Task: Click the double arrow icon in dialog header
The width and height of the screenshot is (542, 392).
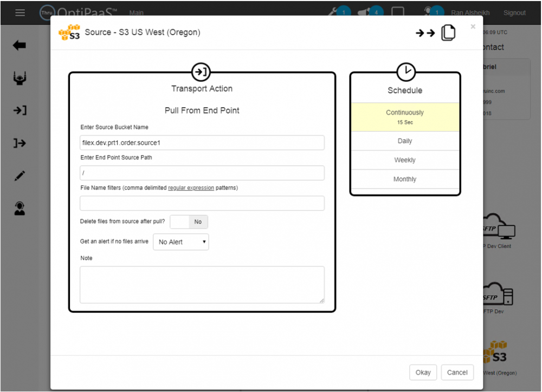Action: coord(425,34)
